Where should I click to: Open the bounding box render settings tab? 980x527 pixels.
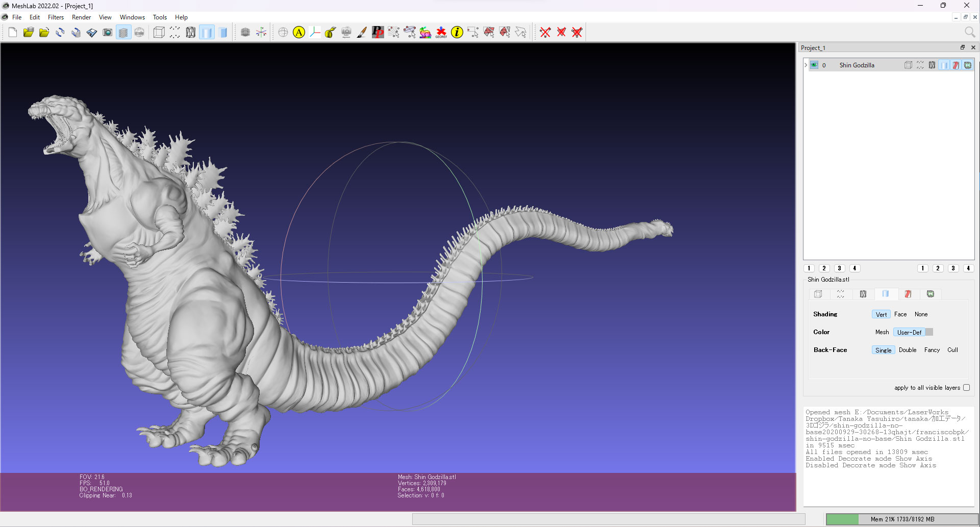pos(818,294)
